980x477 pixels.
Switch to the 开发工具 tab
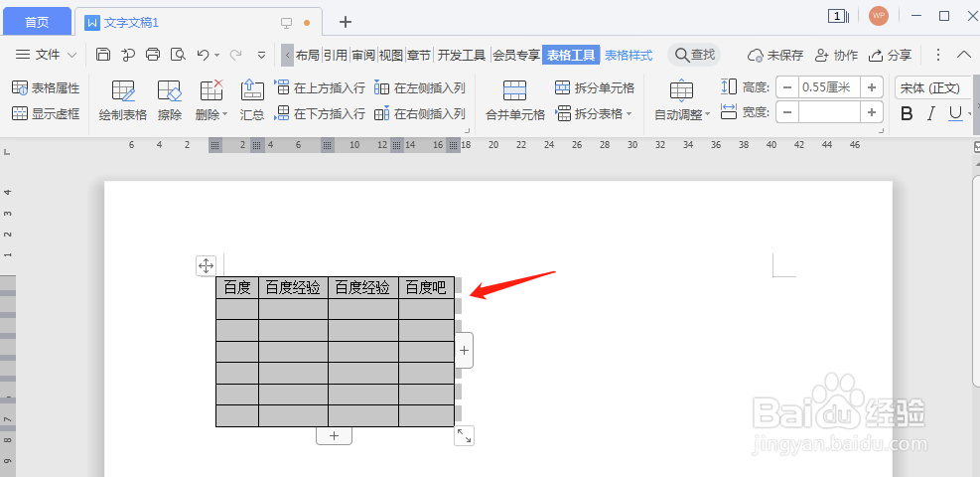point(462,55)
